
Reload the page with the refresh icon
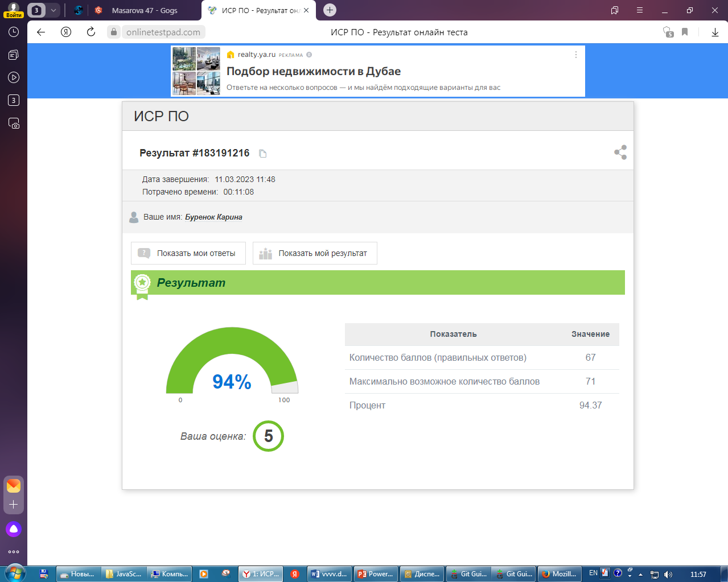[x=91, y=32]
